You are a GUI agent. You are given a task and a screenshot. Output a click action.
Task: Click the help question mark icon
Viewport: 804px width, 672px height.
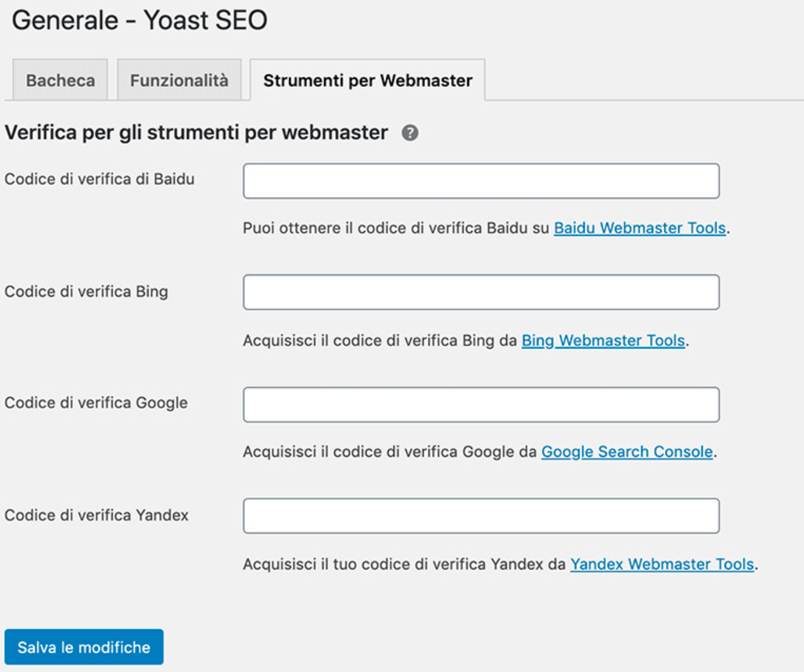(x=410, y=133)
